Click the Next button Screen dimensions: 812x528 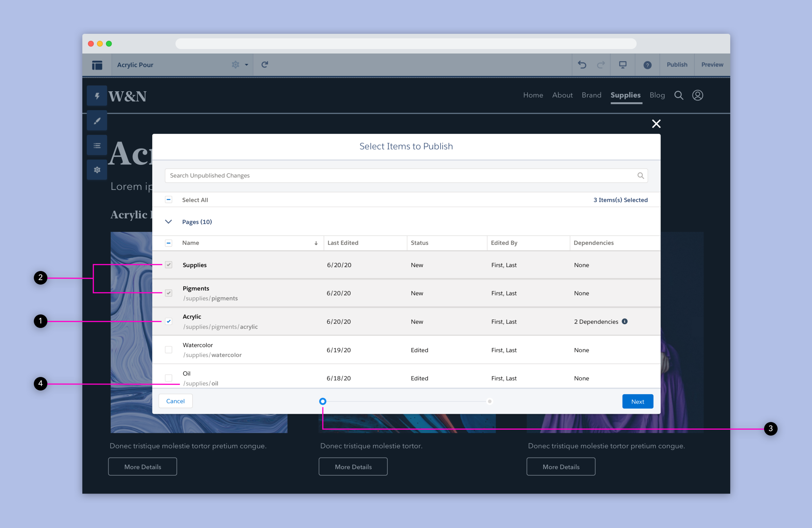(x=637, y=401)
